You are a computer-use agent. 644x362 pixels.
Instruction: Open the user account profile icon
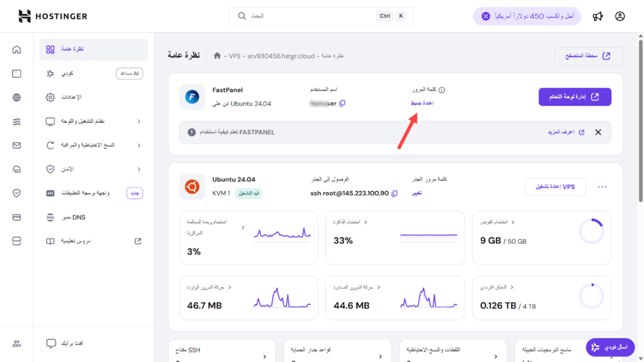pyautogui.click(x=620, y=16)
